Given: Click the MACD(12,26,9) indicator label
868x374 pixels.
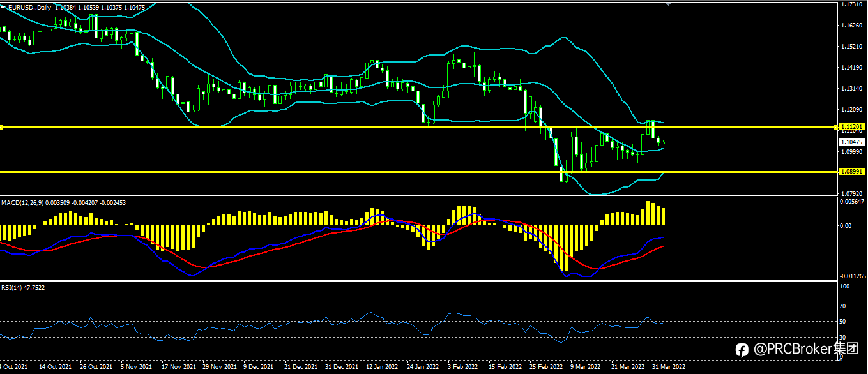Looking at the screenshot, I should (22, 202).
